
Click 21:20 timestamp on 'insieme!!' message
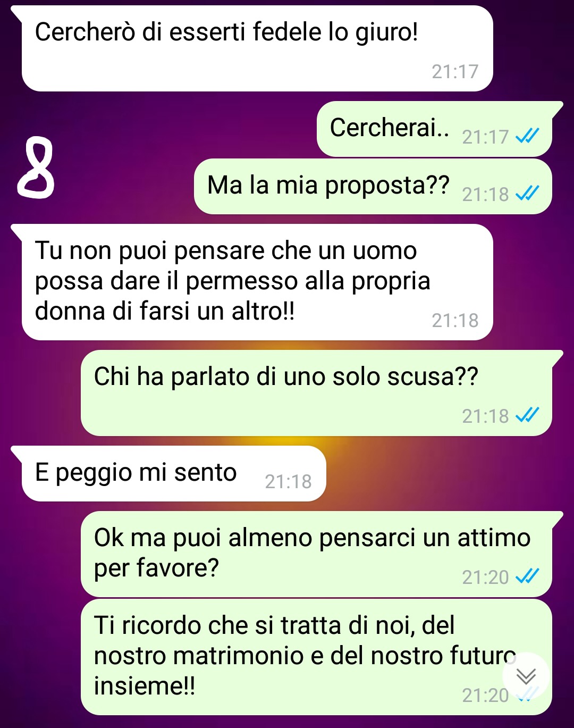pos(485,695)
